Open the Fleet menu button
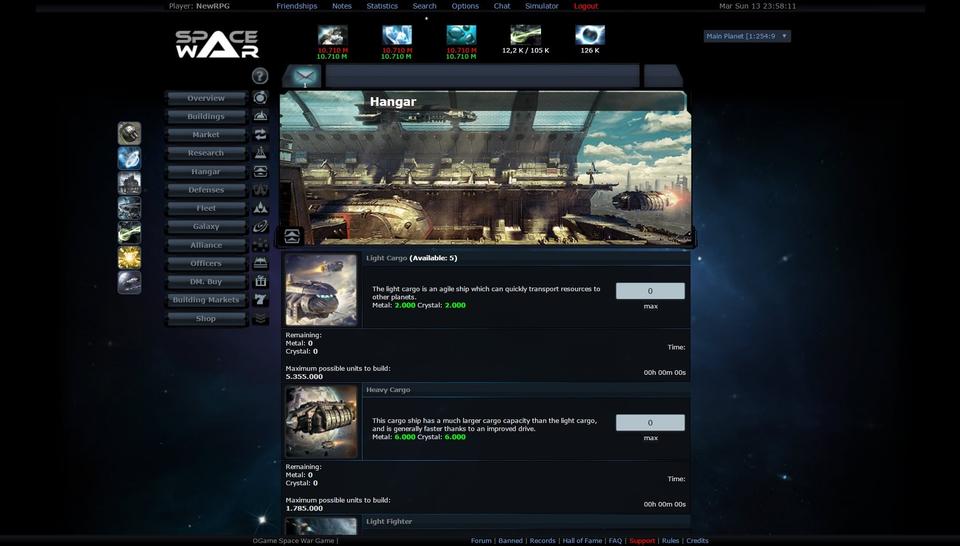Viewport: 960px width, 546px height. coord(206,208)
